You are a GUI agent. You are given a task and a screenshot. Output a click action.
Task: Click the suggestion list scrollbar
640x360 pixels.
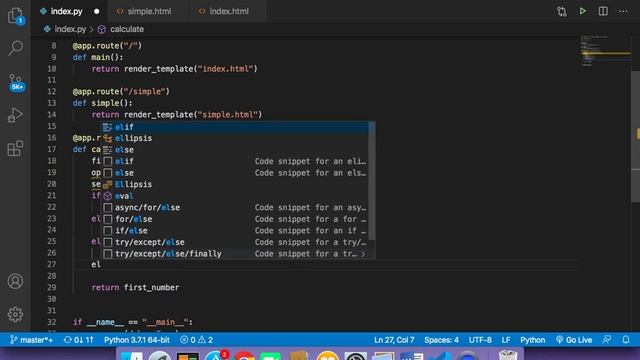pyautogui.click(x=371, y=180)
